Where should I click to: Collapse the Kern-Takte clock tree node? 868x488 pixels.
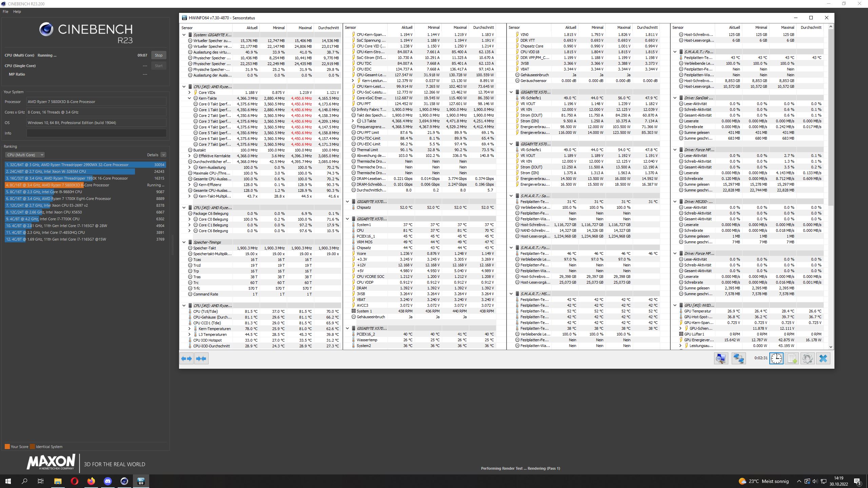[190, 98]
